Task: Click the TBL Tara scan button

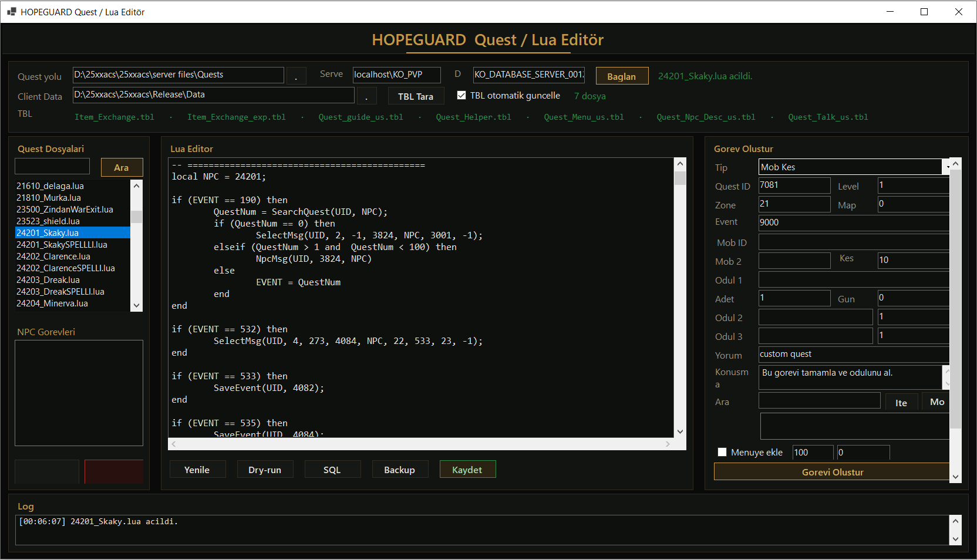Action: (x=416, y=96)
